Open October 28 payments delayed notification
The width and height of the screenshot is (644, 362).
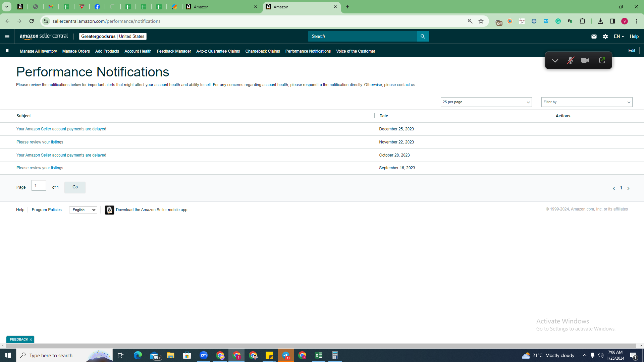61,155
